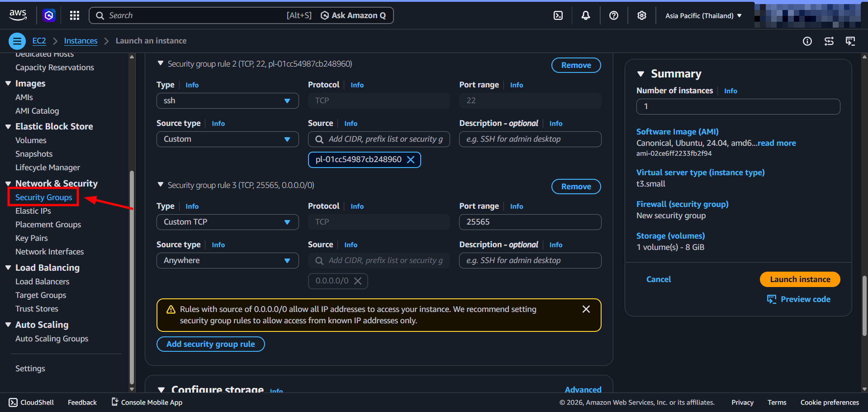Open Cookie preferences in footer

pos(830,402)
